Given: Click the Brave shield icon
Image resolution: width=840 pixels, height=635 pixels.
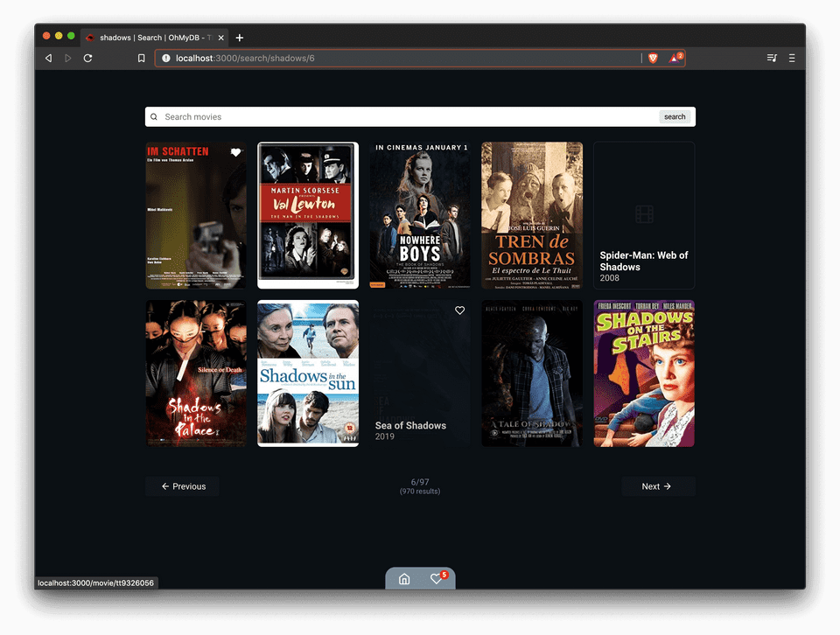Looking at the screenshot, I should pyautogui.click(x=653, y=58).
